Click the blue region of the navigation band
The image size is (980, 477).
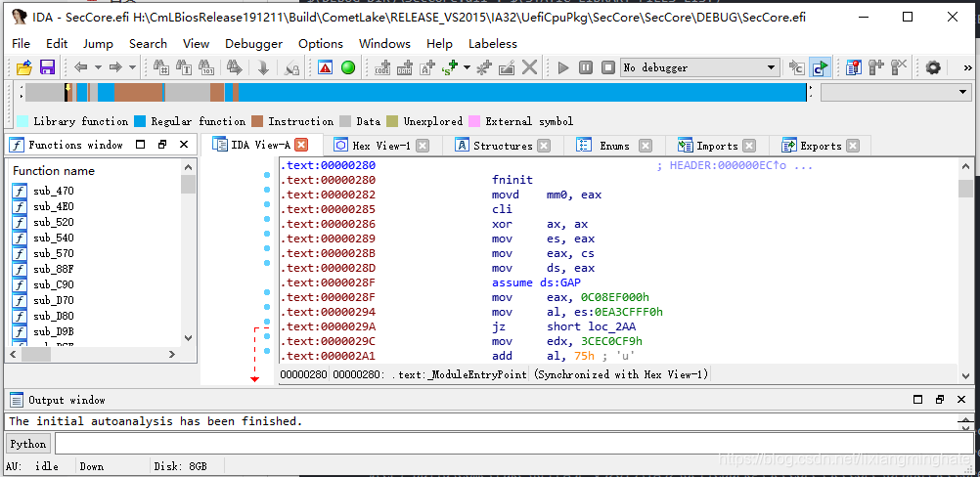pyautogui.click(x=522, y=93)
